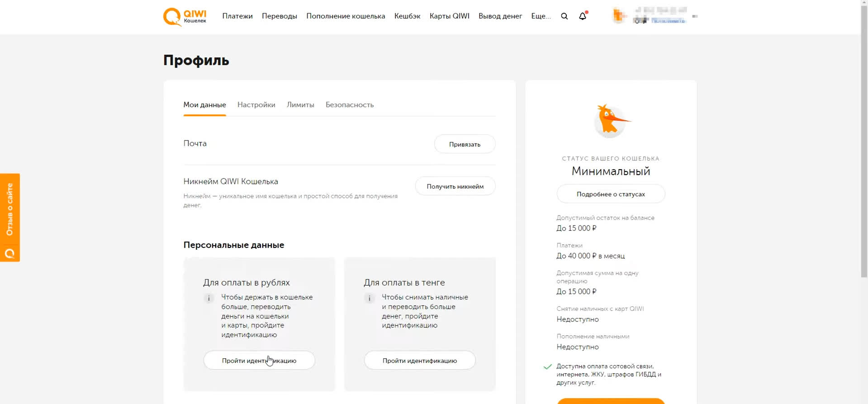
Task: Expand the account dropdown arrow
Action: pos(695,16)
